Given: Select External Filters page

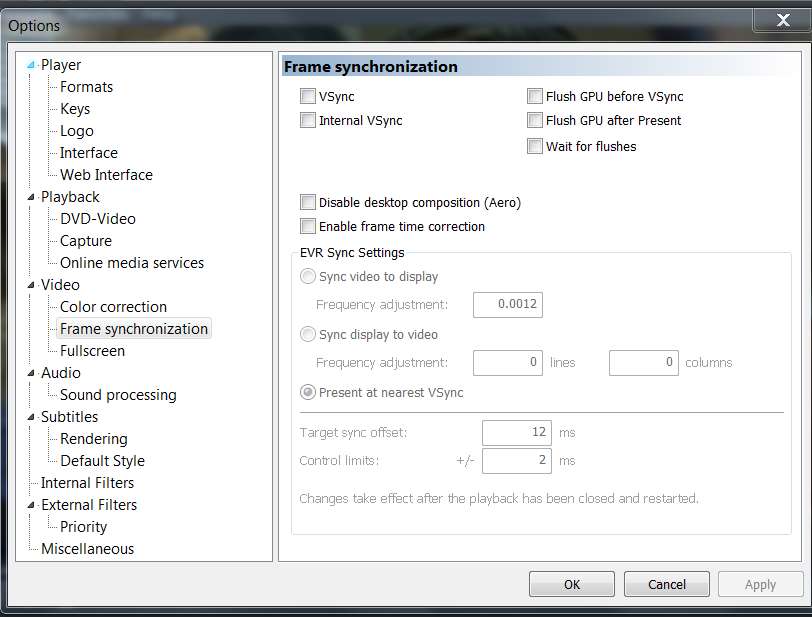Looking at the screenshot, I should click(x=89, y=505).
